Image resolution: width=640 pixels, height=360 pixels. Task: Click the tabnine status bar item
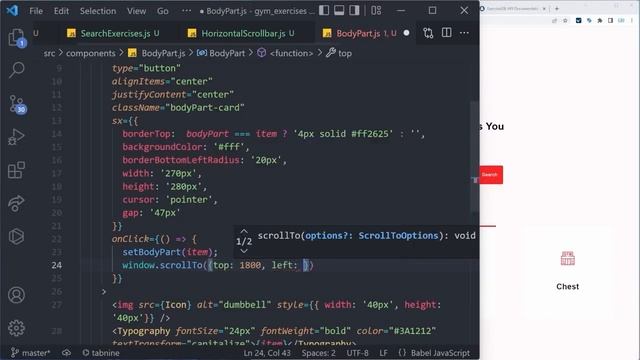coord(101,353)
